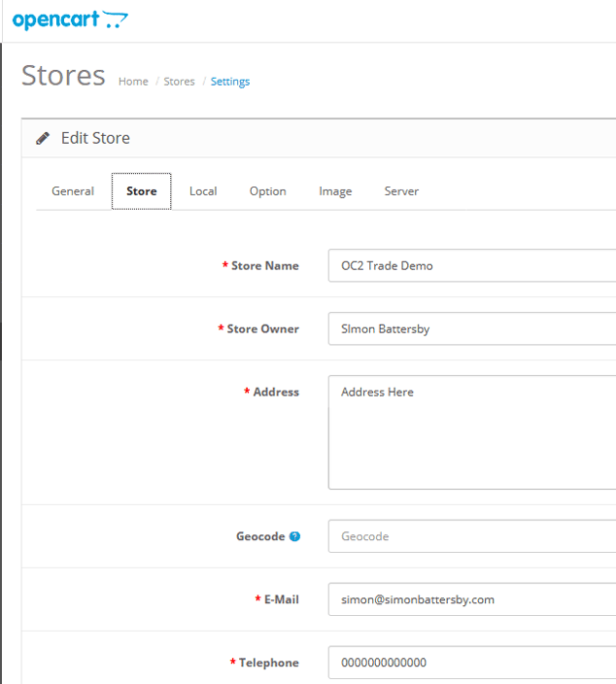
Task: Click inside the Address textarea
Action: pos(472,432)
